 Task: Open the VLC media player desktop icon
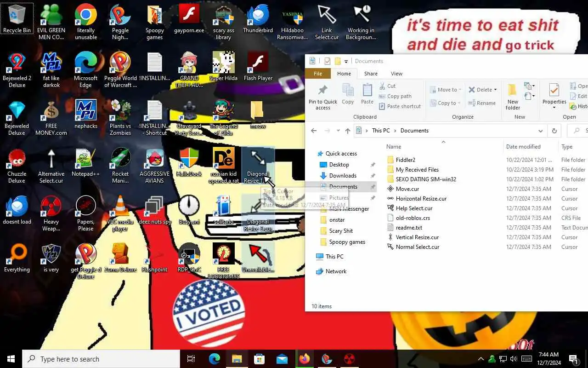[x=120, y=213]
